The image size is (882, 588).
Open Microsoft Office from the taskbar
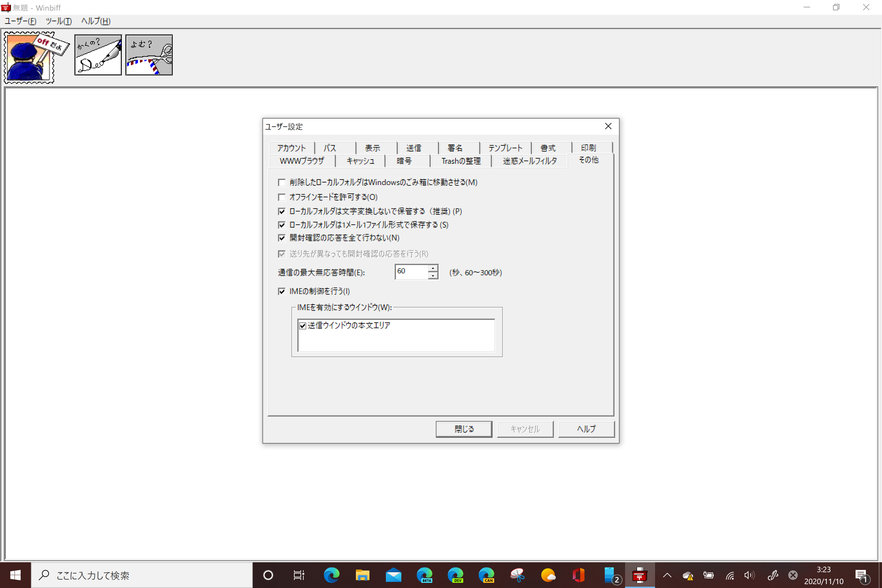pos(579,575)
